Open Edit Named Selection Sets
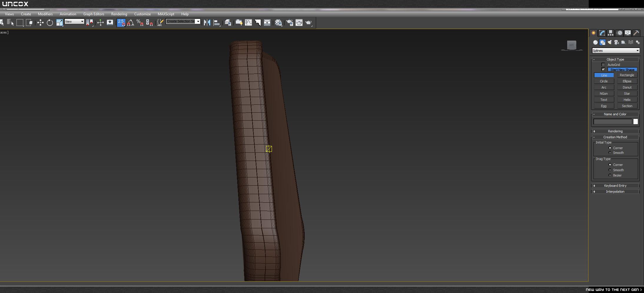 tap(160, 23)
